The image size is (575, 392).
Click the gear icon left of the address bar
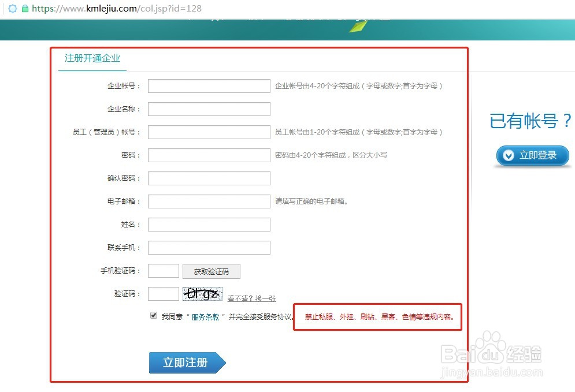click(12, 9)
